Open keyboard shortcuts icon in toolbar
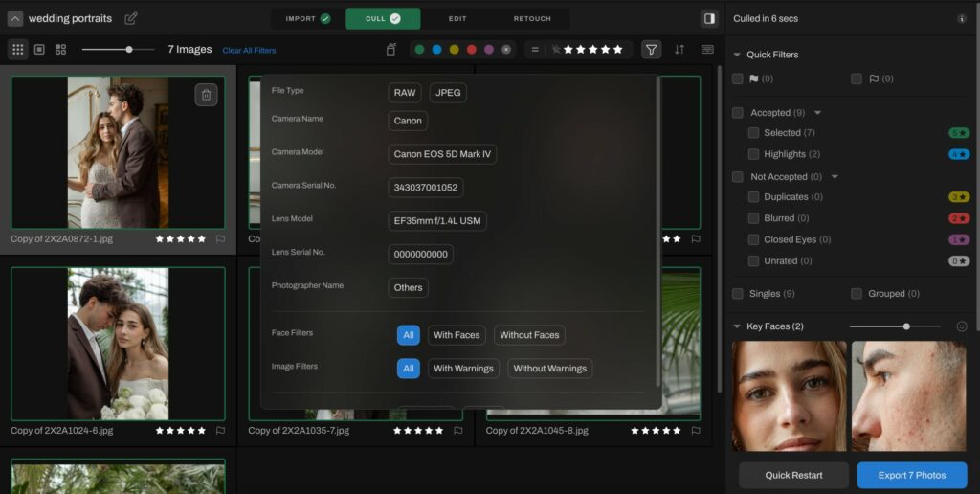The width and height of the screenshot is (980, 494). pos(707,50)
